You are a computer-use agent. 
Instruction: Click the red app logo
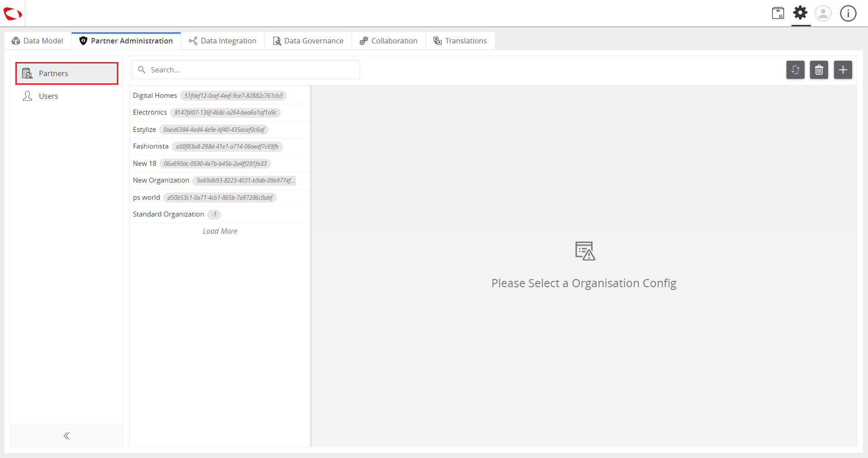coord(13,14)
